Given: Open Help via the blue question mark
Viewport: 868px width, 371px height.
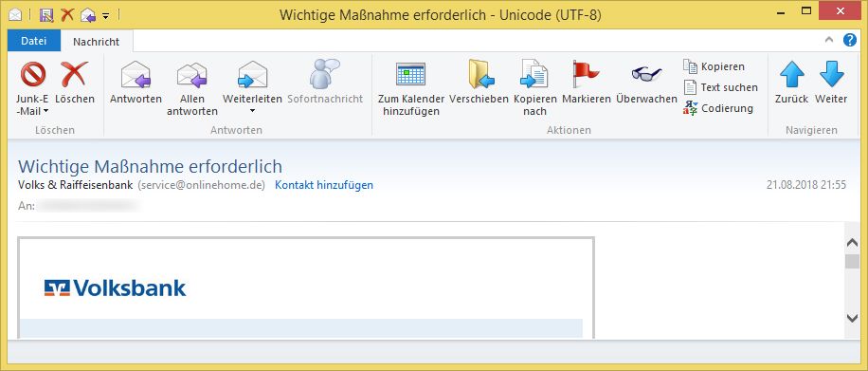Looking at the screenshot, I should click(850, 40).
